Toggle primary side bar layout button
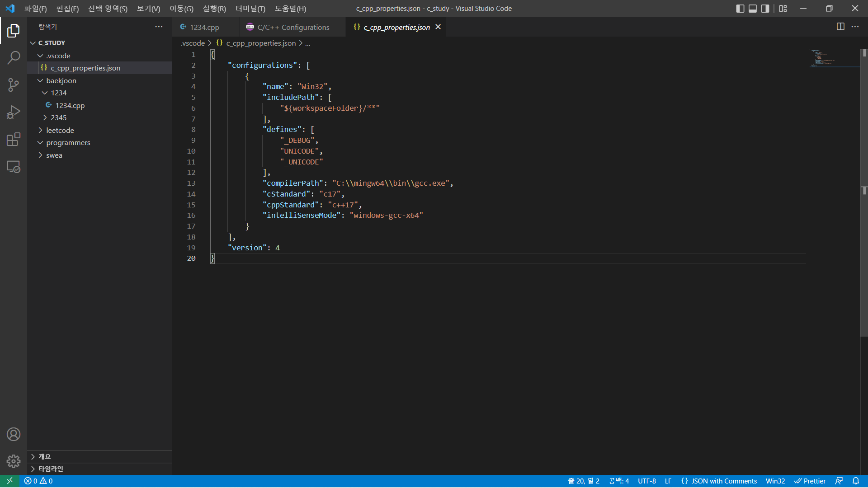This screenshot has width=868, height=488. [740, 9]
